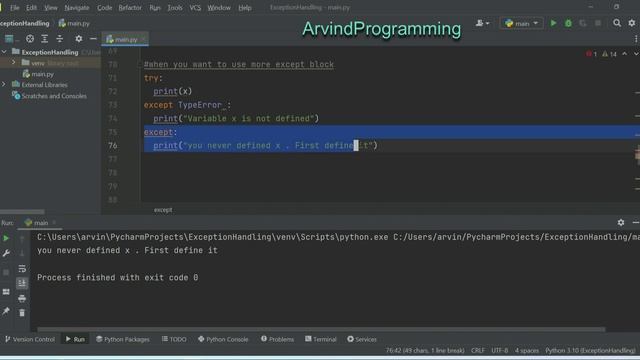Viewport: 640px width, 360px height.
Task: Open the View menu
Action: pos(51,7)
